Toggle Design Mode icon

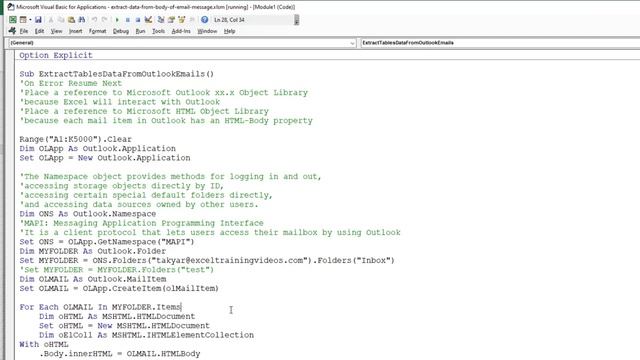coord(148,20)
